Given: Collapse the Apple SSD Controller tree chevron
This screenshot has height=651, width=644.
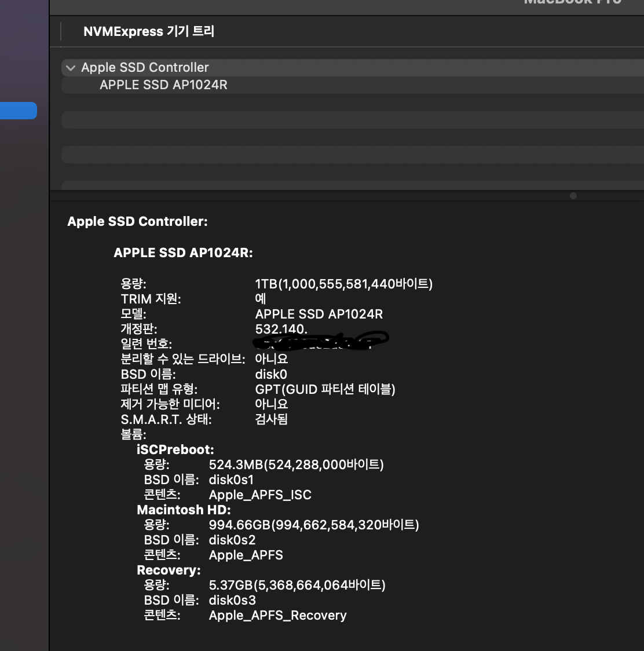Looking at the screenshot, I should tap(71, 68).
